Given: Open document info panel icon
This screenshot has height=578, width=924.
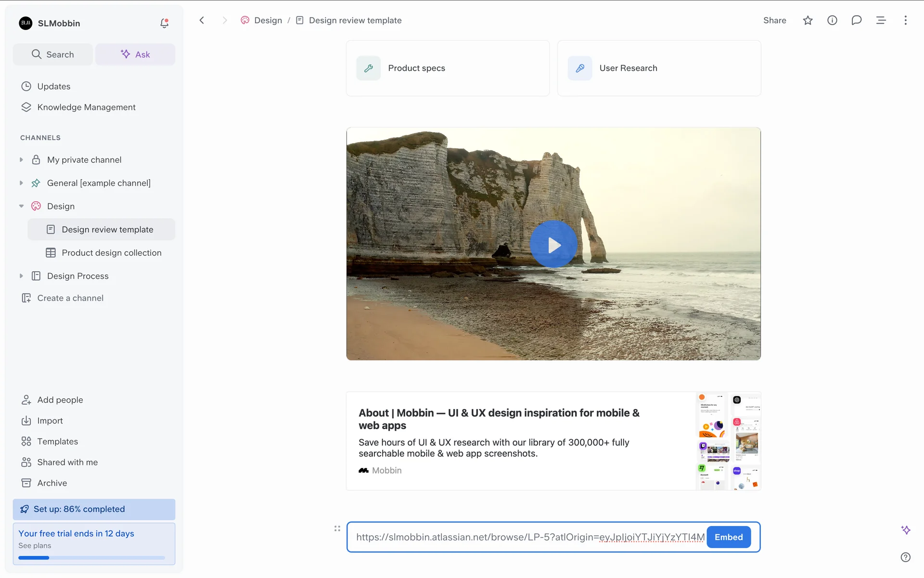Looking at the screenshot, I should pos(832,20).
